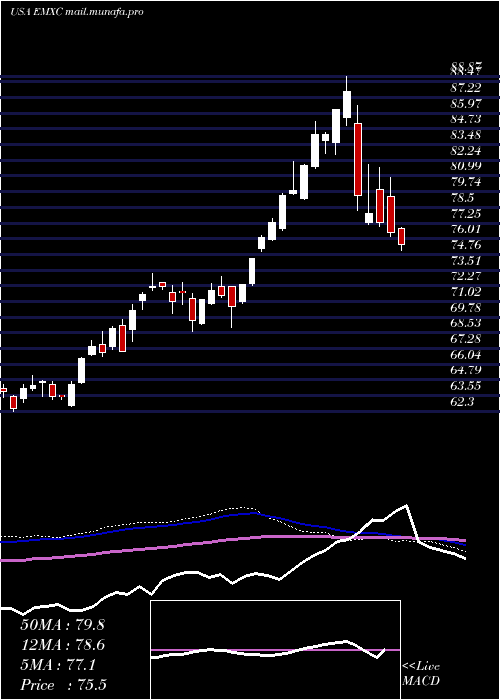Click the 74.76 price label
500x700 pixels.
468,245
